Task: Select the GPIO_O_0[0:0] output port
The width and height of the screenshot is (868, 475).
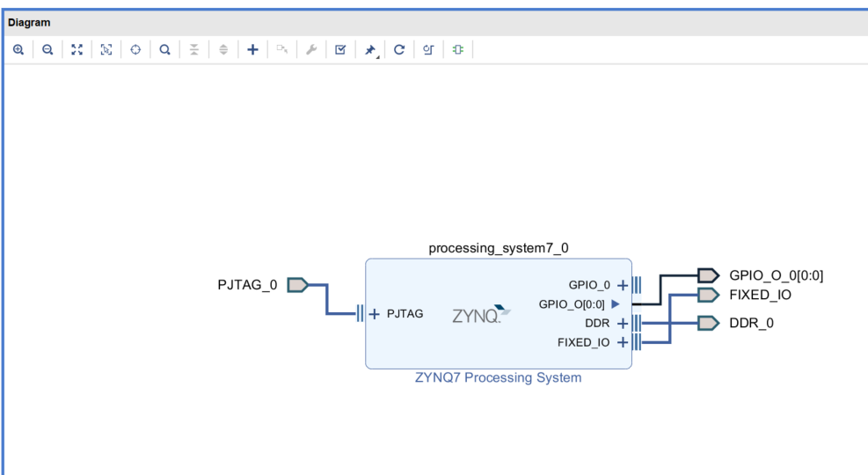Action: [708, 276]
